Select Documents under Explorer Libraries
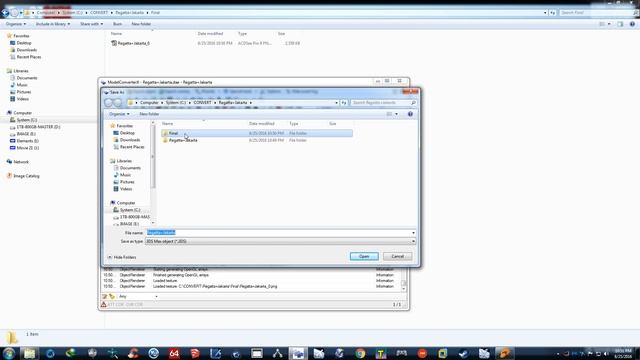640x360 pixels. coord(27,78)
